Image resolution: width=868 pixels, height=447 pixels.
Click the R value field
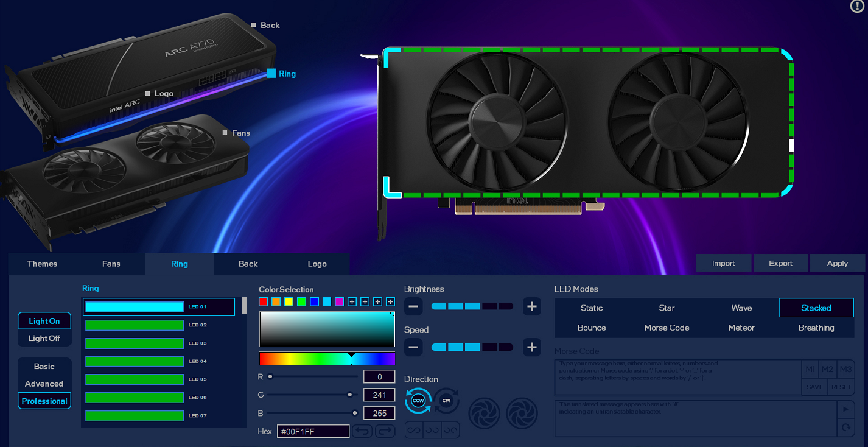[x=379, y=377]
